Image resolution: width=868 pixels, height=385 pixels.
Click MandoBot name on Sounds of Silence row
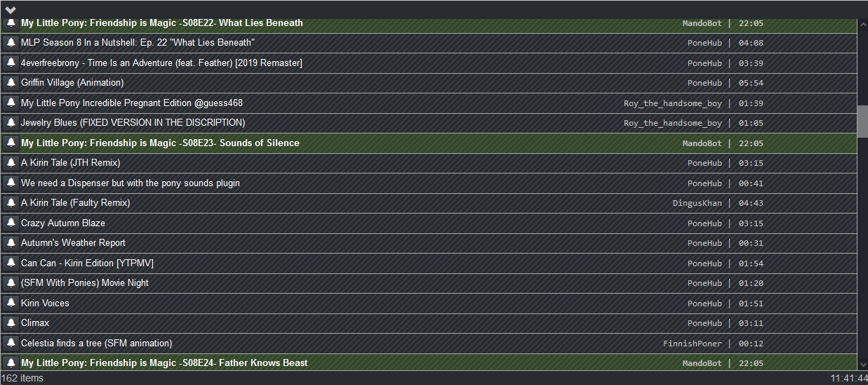tap(702, 143)
